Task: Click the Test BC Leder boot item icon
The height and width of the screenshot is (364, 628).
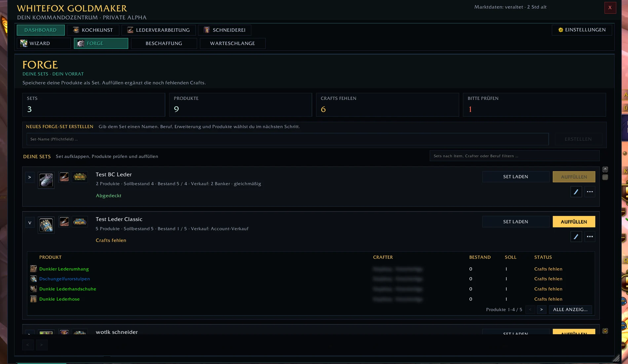Action: click(46, 180)
